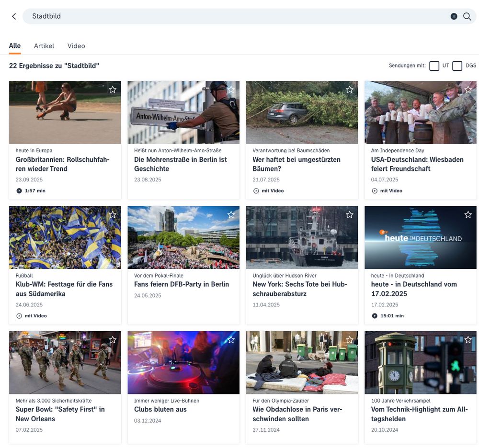Viewport: 479px width, 448px height.
Task: Click 'Verantwortung bei Baumschäden' label
Action: pyautogui.click(x=291, y=150)
